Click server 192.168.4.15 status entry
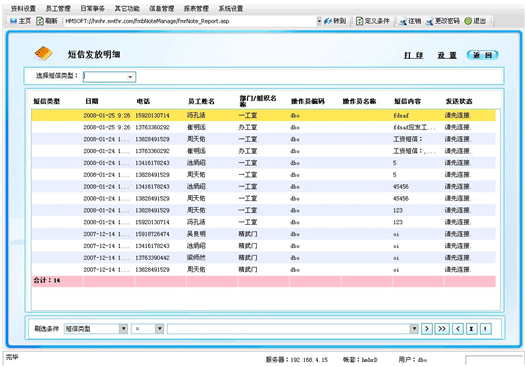Image resolution: width=525 pixels, height=367 pixels. (297, 360)
